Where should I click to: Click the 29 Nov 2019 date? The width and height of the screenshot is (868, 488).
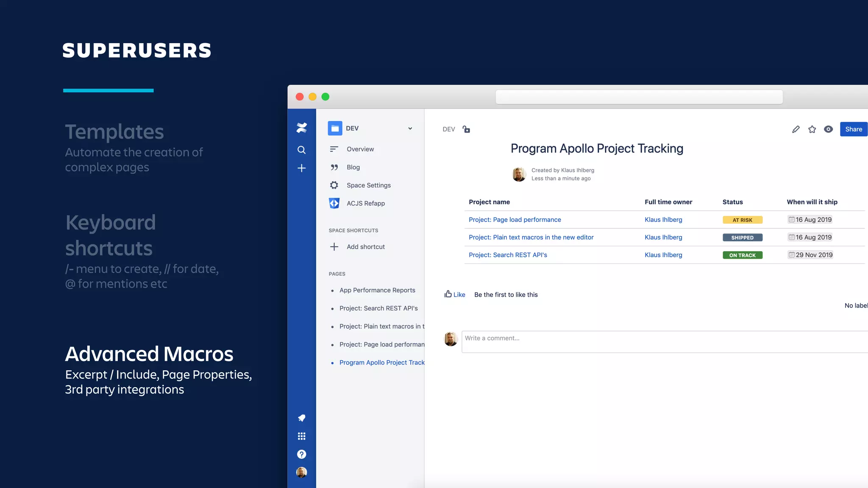(810, 255)
